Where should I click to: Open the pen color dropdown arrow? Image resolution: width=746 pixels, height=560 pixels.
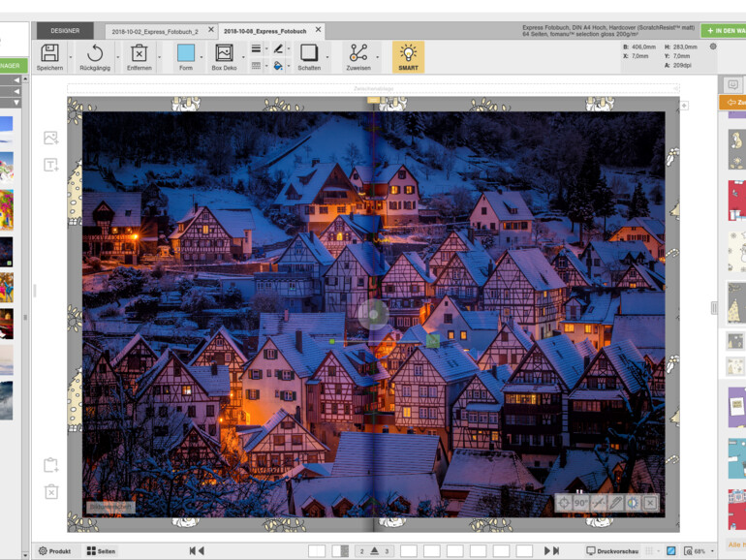click(x=289, y=48)
